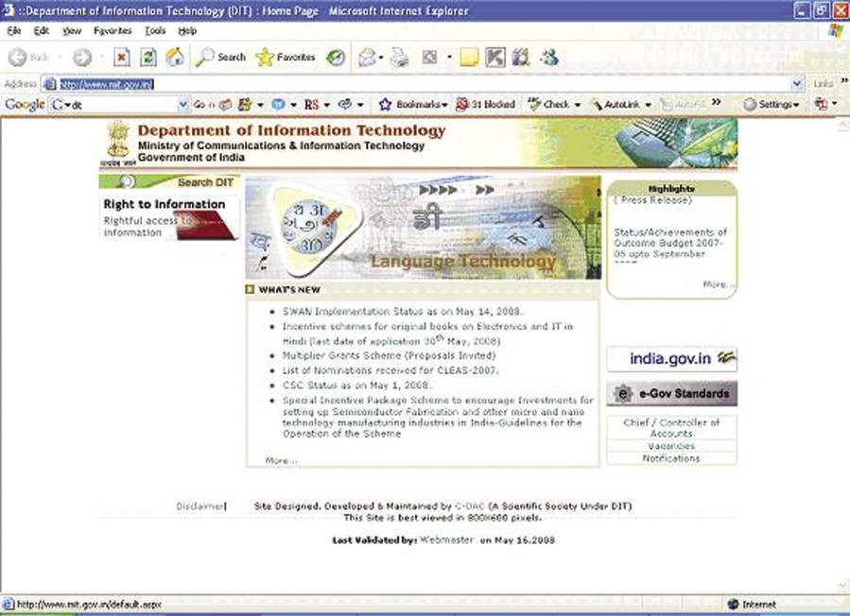The height and width of the screenshot is (616, 850).
Task: Open the Tools menu
Action: (x=155, y=31)
